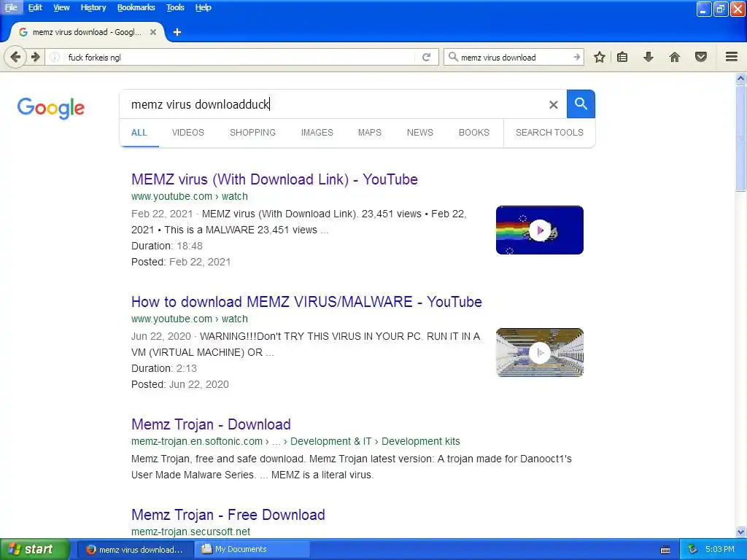
Task: Click memz-trojan.securesoft.net URL text
Action: click(190, 532)
